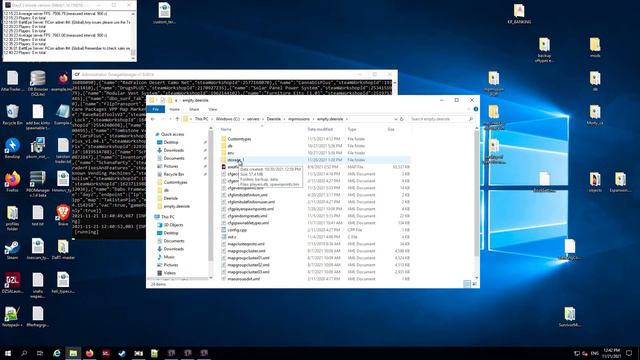Select Recycle Bin in navigation pane
640x360 pixels.
[173, 174]
